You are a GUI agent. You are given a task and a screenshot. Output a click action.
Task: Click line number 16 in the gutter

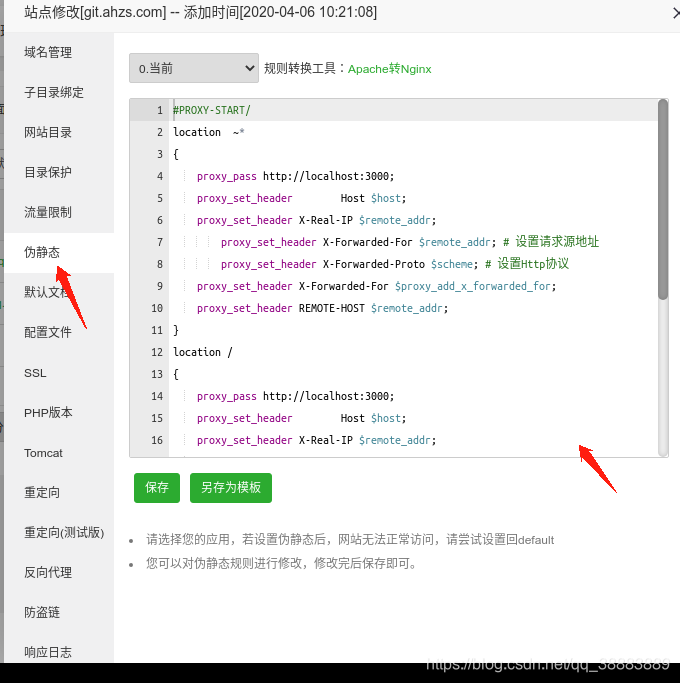pyautogui.click(x=157, y=440)
